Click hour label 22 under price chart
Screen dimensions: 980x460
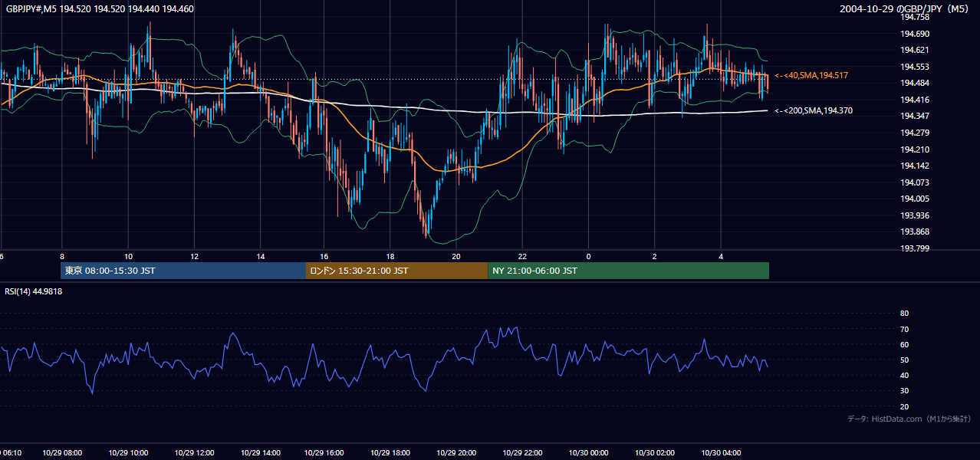coord(522,256)
